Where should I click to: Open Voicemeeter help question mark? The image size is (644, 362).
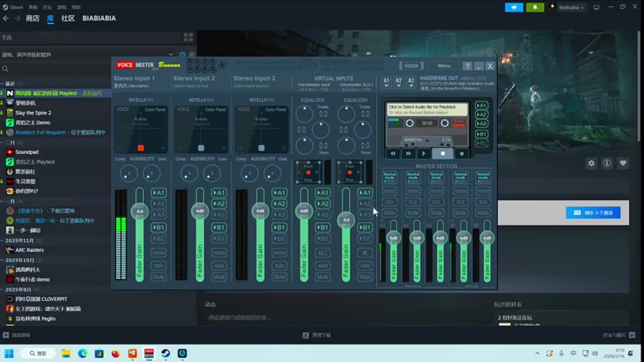click(467, 66)
